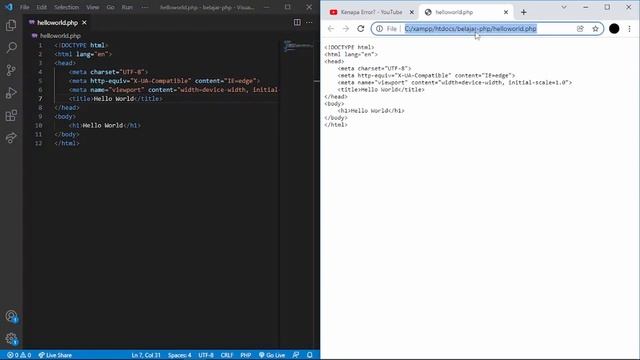Change indentation via Spaces: 4

coord(180,355)
